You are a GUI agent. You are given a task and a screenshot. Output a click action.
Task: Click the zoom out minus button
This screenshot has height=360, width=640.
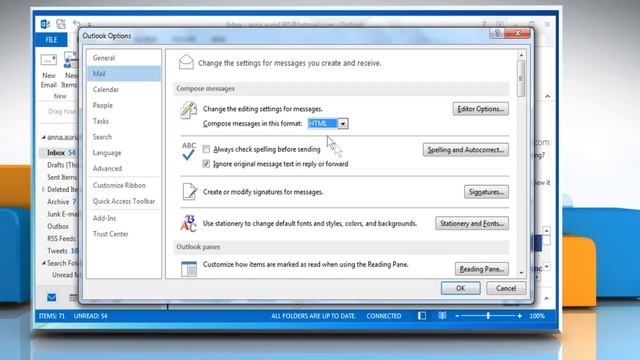pyautogui.click(x=457, y=316)
